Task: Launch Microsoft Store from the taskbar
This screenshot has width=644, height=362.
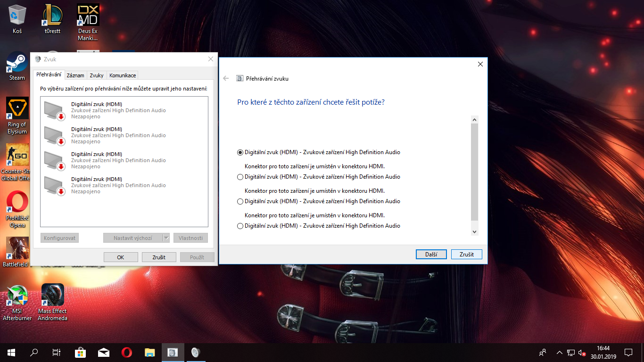Action: (80, 352)
